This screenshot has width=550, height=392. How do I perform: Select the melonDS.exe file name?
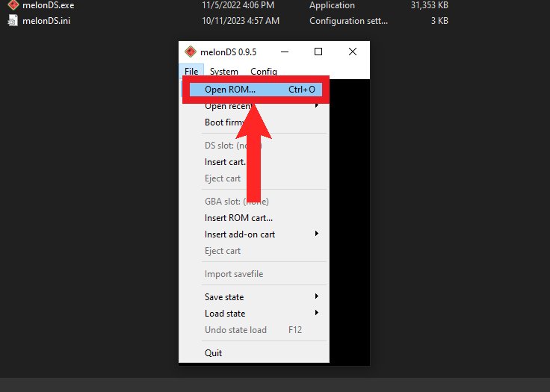coord(49,5)
